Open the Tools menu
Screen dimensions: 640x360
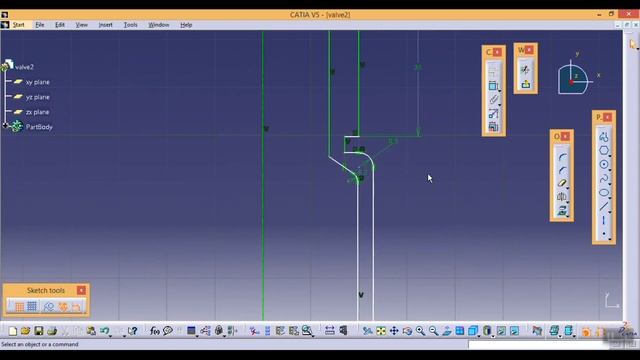(x=131, y=25)
